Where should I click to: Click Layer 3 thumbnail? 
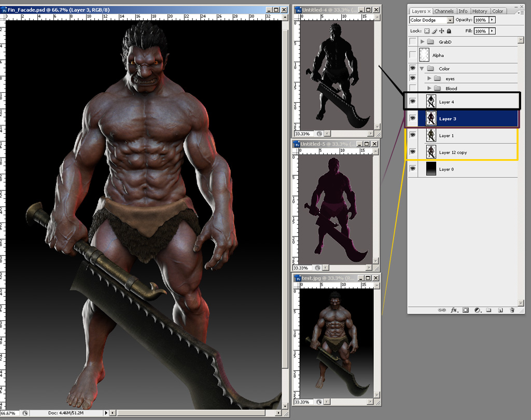tap(431, 119)
